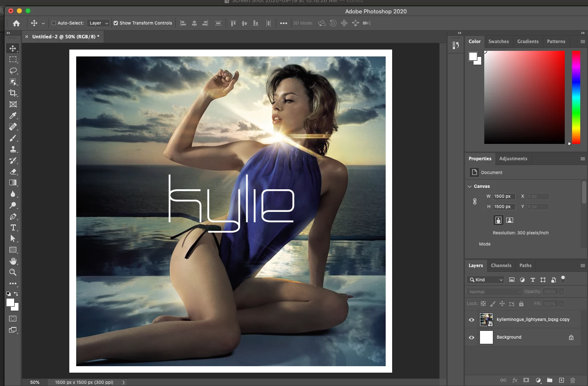The image size is (588, 386).
Task: Select the Crop tool
Action: tap(13, 93)
